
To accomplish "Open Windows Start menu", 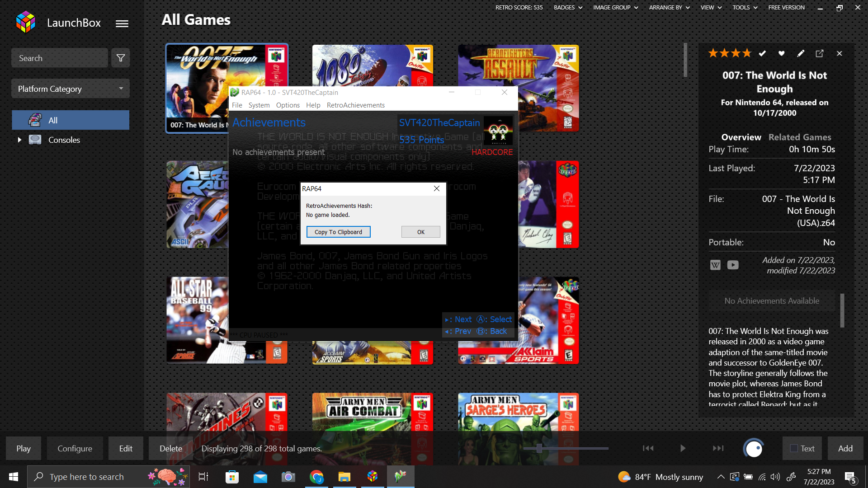I will (14, 477).
